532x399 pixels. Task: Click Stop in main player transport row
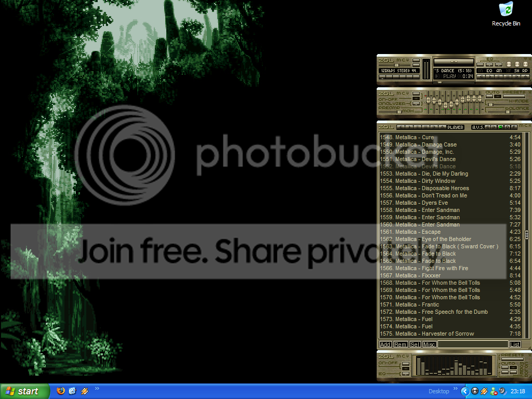point(508,77)
